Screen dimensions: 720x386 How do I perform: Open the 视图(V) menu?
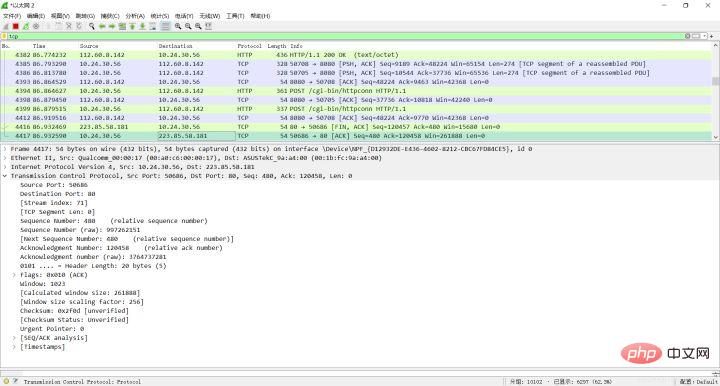click(x=60, y=16)
